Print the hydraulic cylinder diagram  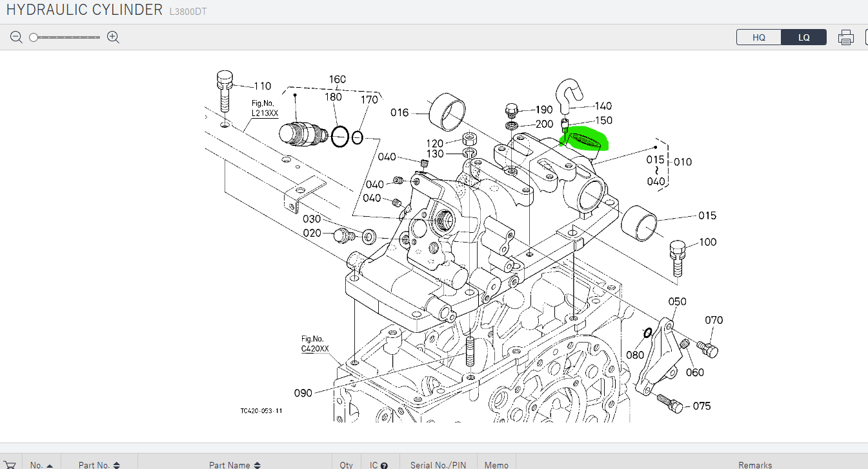coord(845,37)
